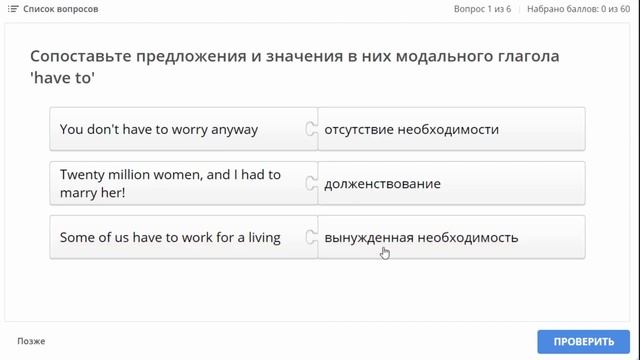This screenshot has width=640, height=360.
Task: Open the question list icon
Action: tap(13, 9)
